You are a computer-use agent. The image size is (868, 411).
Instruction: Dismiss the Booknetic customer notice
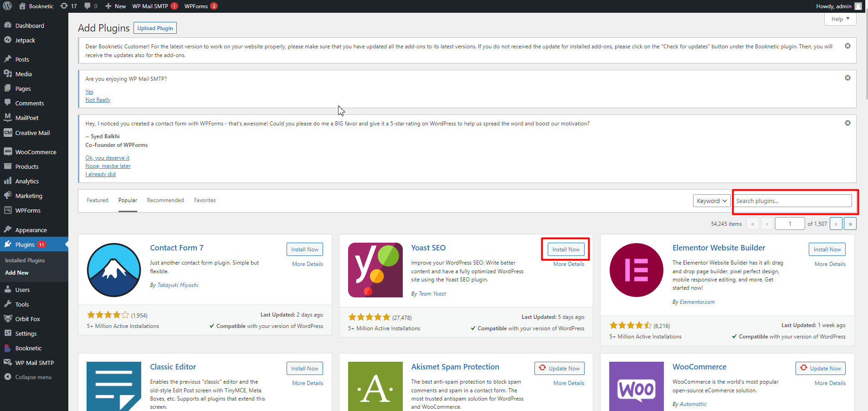[847, 46]
